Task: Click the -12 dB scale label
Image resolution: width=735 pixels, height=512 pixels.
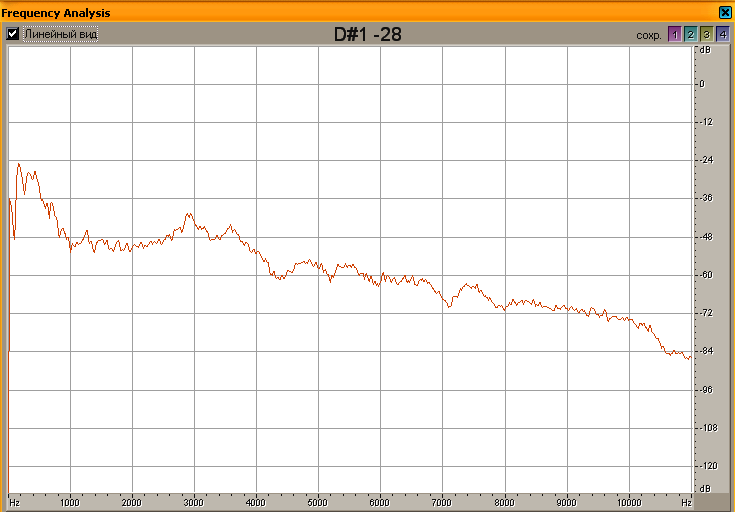Action: (706, 122)
